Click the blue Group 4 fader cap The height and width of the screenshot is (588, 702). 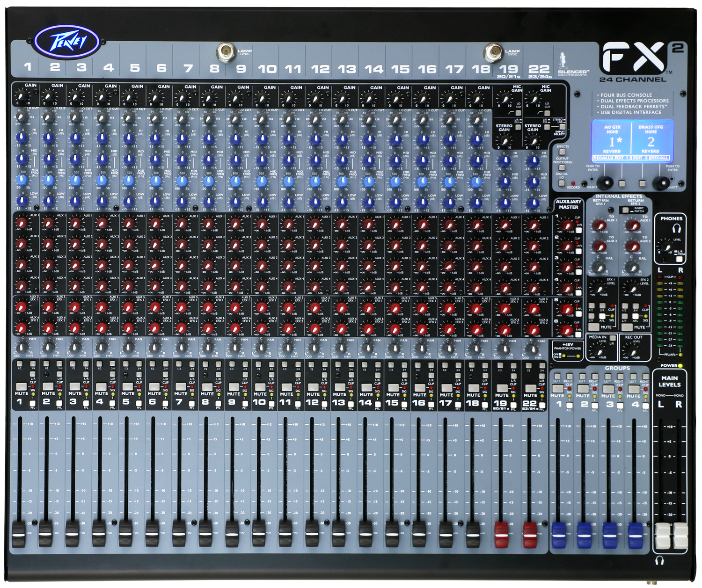click(x=635, y=535)
